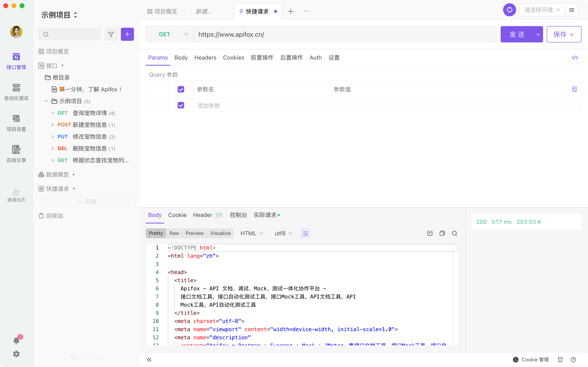
Task: Expand the 新建宠物信息 POST item
Action: (53, 125)
